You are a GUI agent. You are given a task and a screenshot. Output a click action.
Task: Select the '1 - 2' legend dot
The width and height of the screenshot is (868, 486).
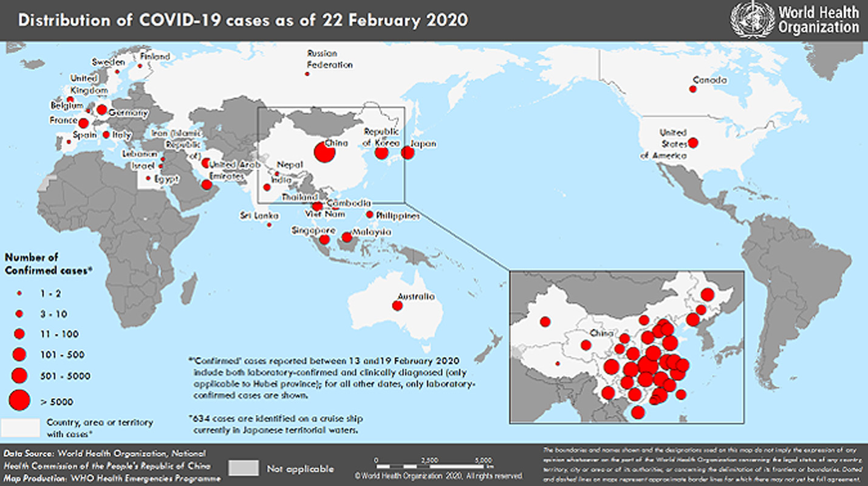pyautogui.click(x=19, y=293)
